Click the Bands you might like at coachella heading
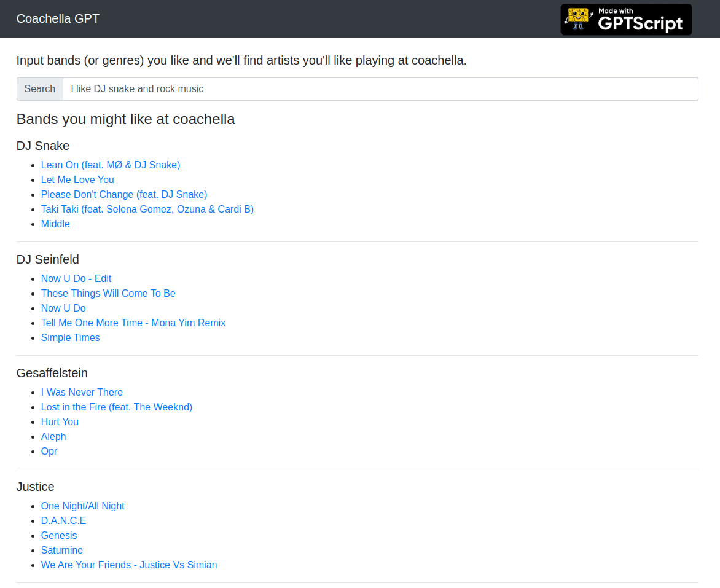Viewport: 720px width, 588px height. [126, 119]
